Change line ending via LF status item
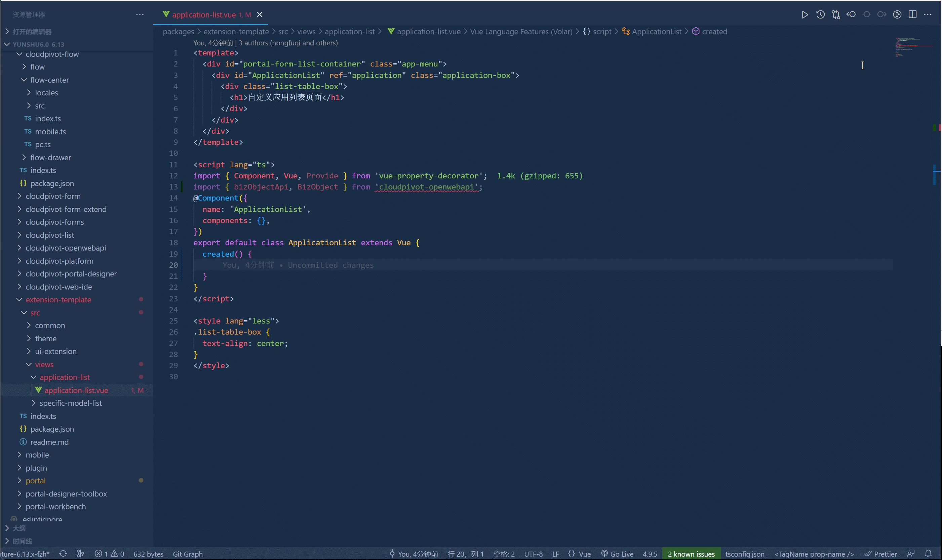Screen dimensions: 942x560 555,554
